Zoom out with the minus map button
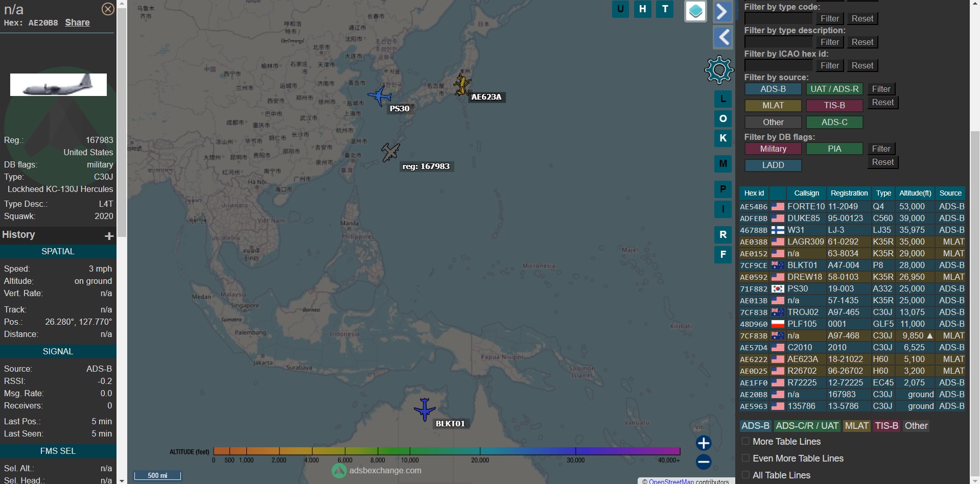Viewport: 980px width, 484px height. click(x=704, y=462)
